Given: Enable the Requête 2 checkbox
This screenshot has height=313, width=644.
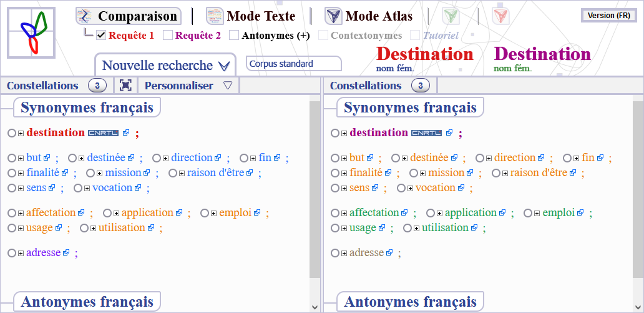Looking at the screenshot, I should 168,36.
